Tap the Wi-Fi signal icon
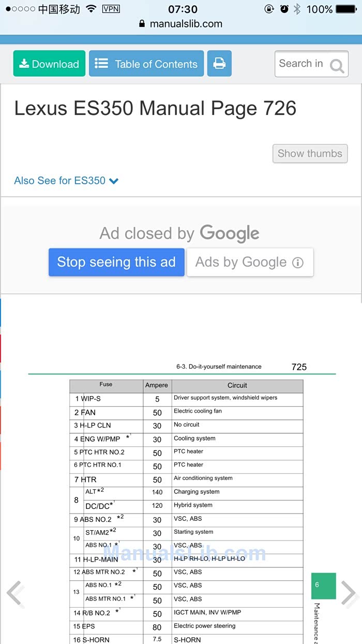362x644 pixels. 91,9
